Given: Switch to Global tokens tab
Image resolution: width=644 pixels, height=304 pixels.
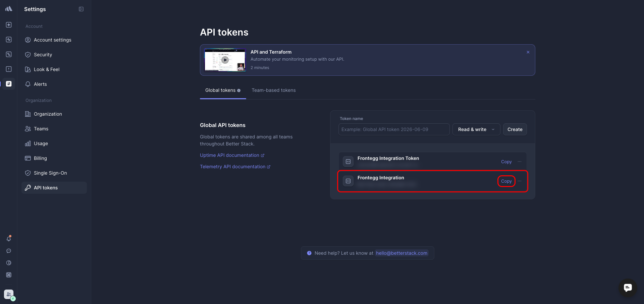Looking at the screenshot, I should click(x=223, y=90).
